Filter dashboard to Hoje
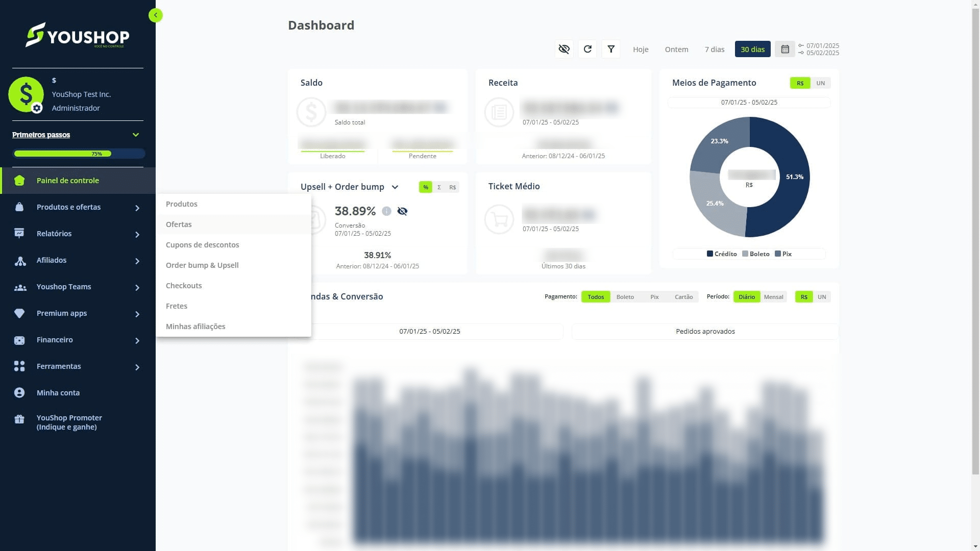The width and height of the screenshot is (980, 551). [x=641, y=49]
